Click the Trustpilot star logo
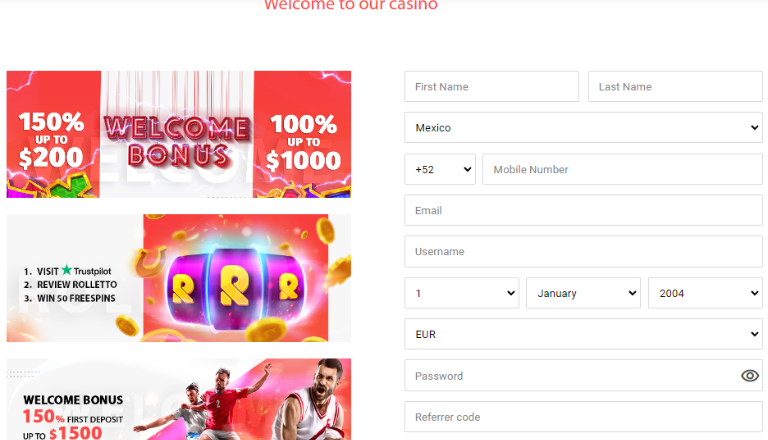Screen dimensions: 768x440 coord(67,270)
